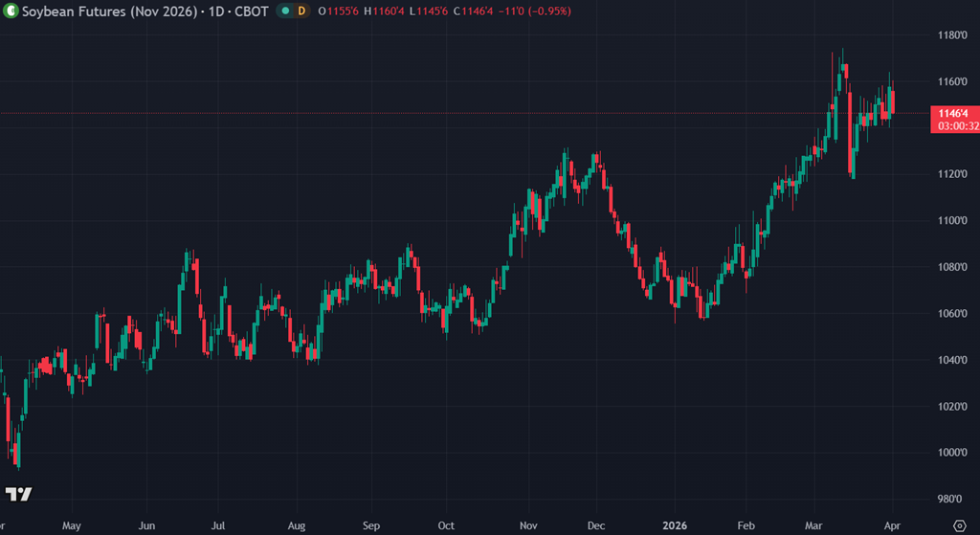Click the 1000'0 price scale label

point(951,453)
